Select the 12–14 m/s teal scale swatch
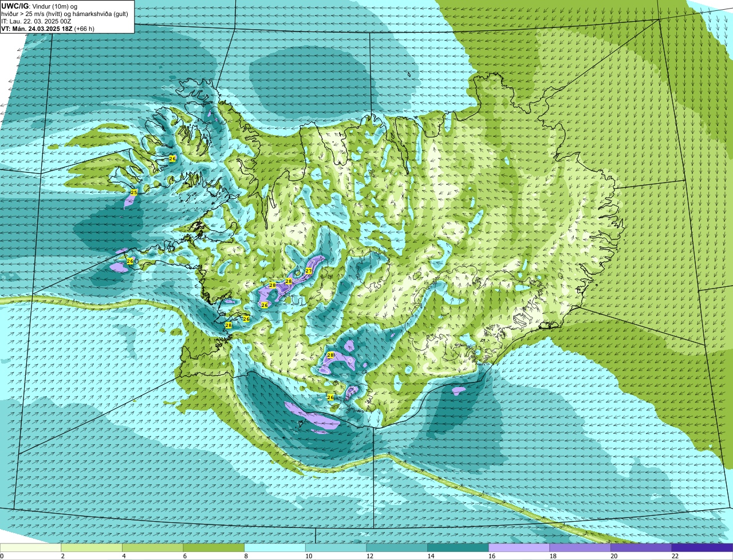The image size is (733, 560). 397,548
